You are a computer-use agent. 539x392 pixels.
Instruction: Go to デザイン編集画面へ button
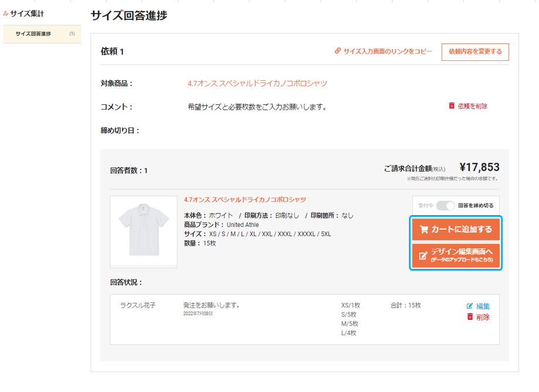click(x=456, y=255)
